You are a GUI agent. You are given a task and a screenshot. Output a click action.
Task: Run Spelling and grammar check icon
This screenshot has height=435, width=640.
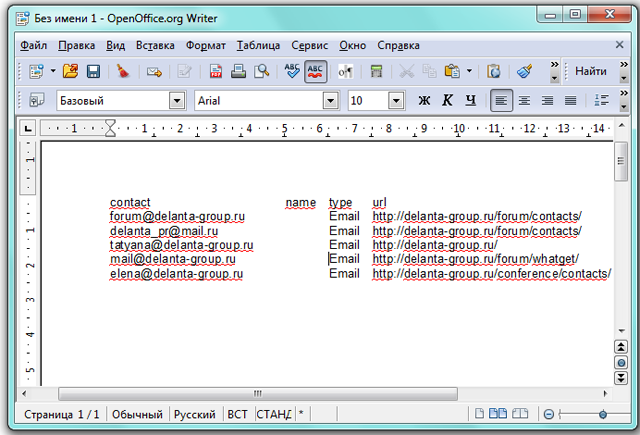click(x=292, y=71)
